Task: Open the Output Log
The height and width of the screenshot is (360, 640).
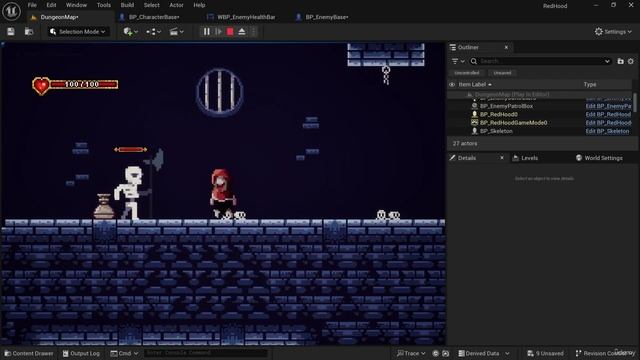Action: point(81,353)
